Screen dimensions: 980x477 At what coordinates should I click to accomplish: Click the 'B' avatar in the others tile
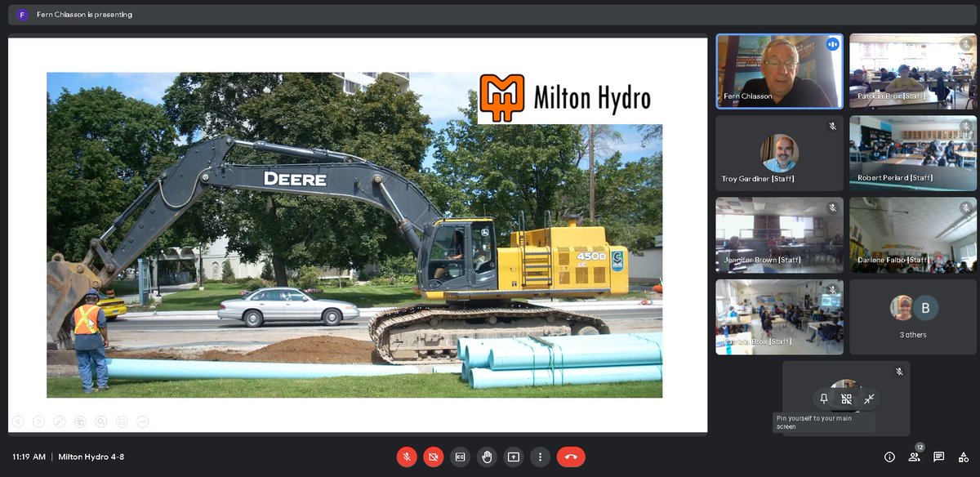click(x=925, y=308)
